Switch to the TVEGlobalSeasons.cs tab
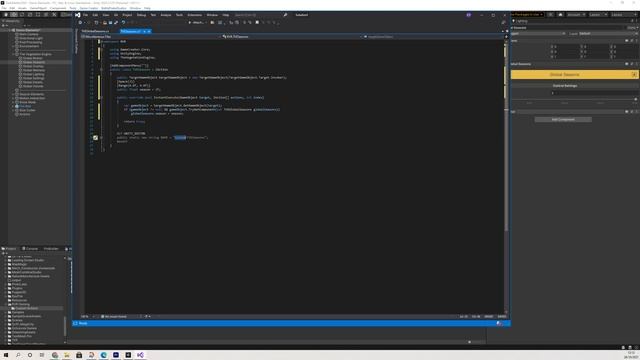This screenshot has width=640, height=360. coord(95,31)
